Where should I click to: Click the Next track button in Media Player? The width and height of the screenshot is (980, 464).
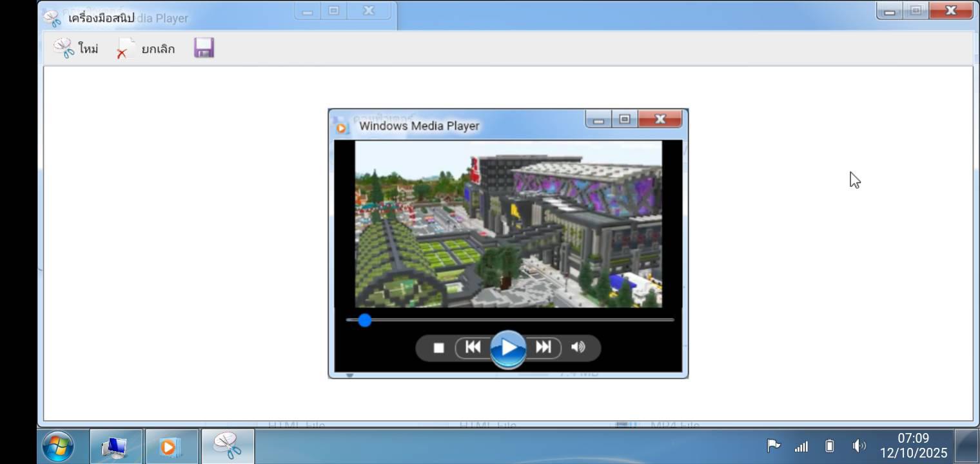point(544,347)
